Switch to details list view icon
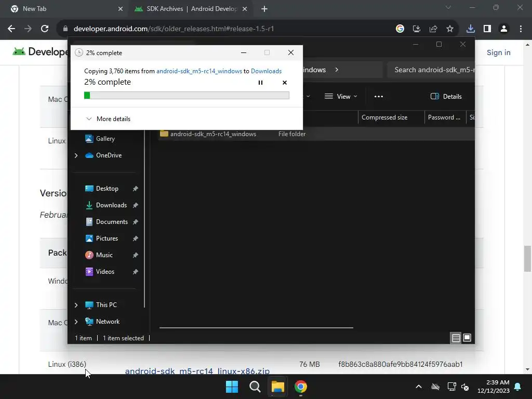 [x=456, y=338]
